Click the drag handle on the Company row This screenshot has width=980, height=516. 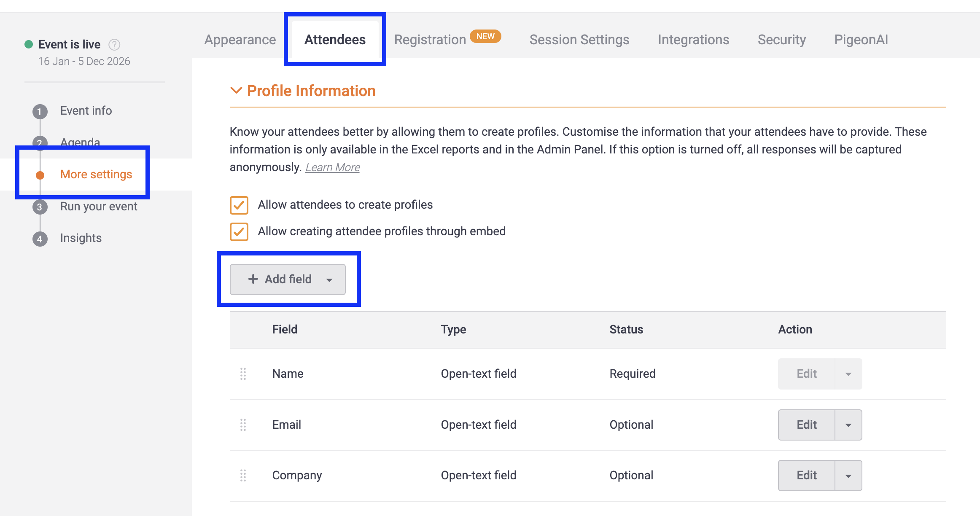click(243, 476)
